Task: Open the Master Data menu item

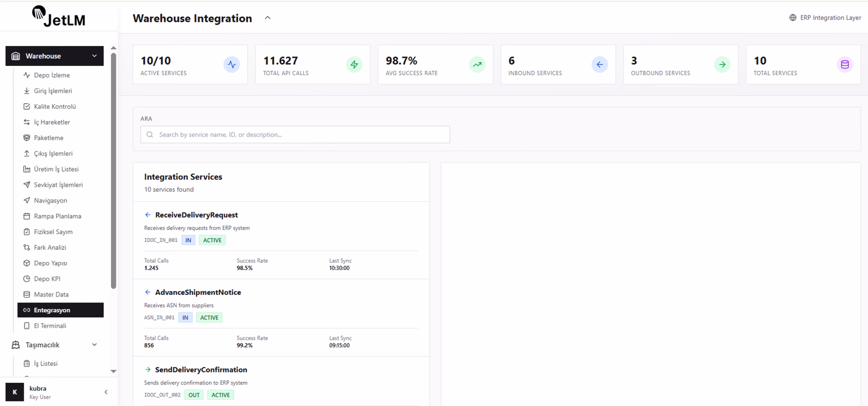Action: (x=51, y=295)
